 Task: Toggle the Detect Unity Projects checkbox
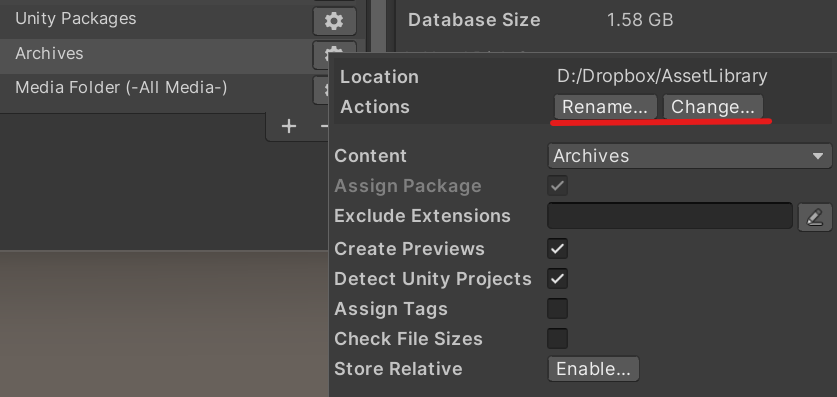click(557, 279)
